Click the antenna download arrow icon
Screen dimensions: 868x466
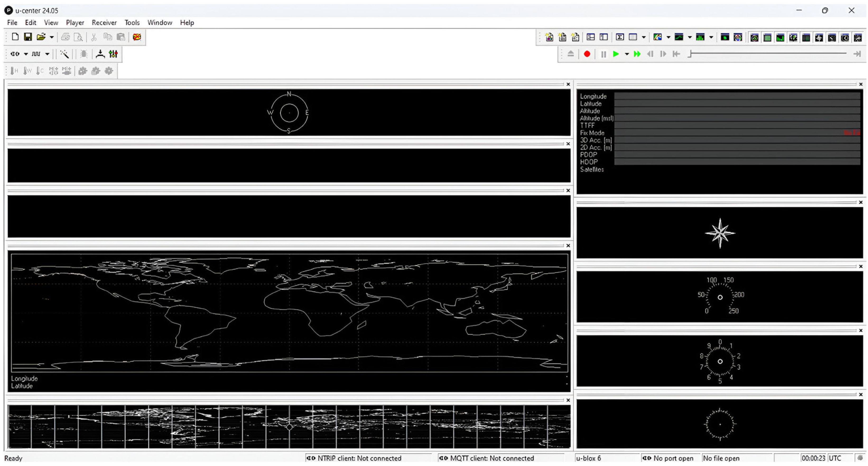tap(100, 54)
